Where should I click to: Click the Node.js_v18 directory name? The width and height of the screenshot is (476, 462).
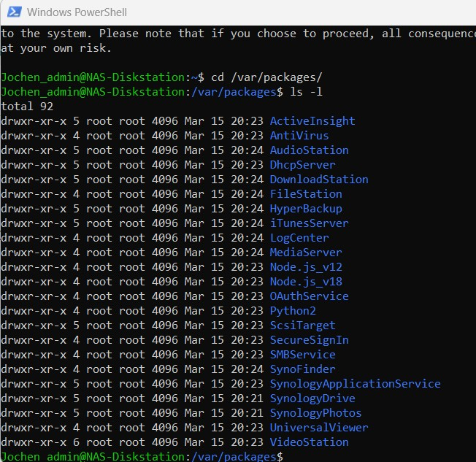[x=306, y=282]
